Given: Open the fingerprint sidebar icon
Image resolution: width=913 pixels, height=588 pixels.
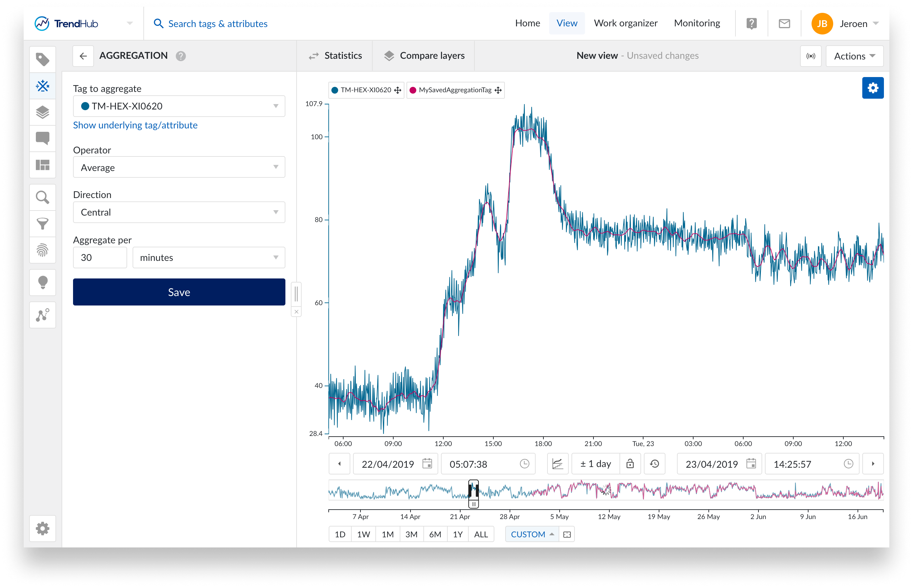Looking at the screenshot, I should [42, 250].
